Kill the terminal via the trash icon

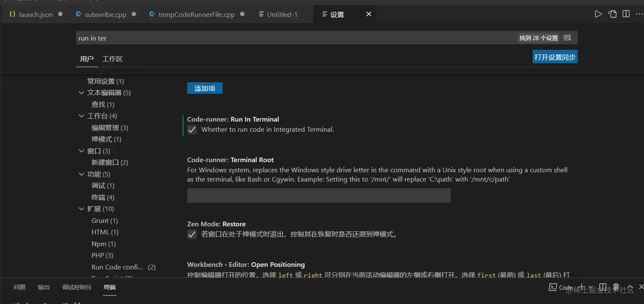[x=616, y=287]
